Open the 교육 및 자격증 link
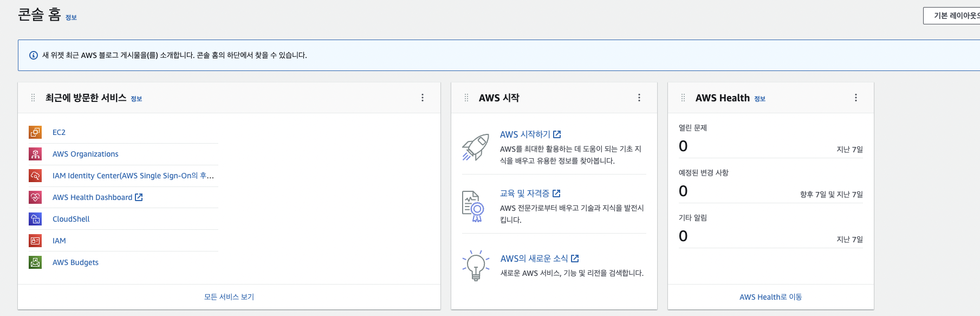 pos(524,194)
